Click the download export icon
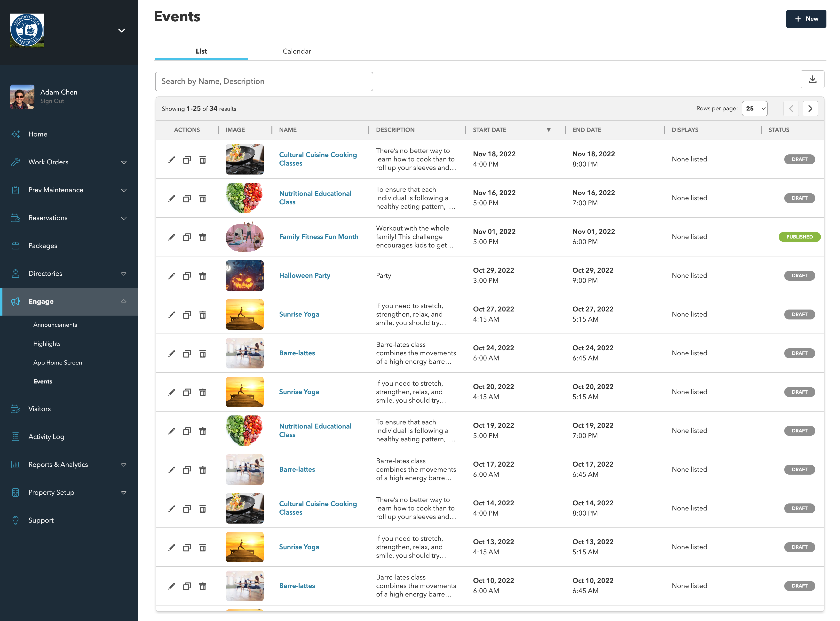Viewport: 840px width, 621px height. (x=812, y=80)
